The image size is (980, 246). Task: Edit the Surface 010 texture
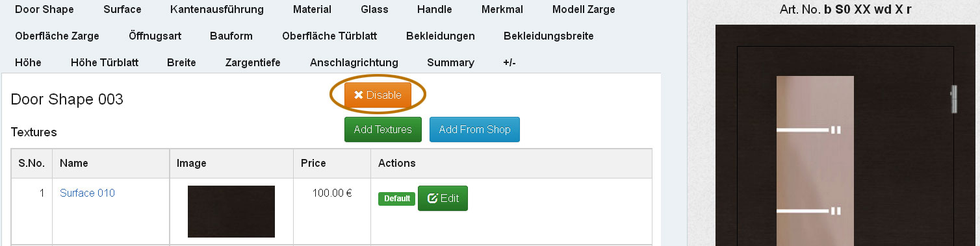click(443, 199)
